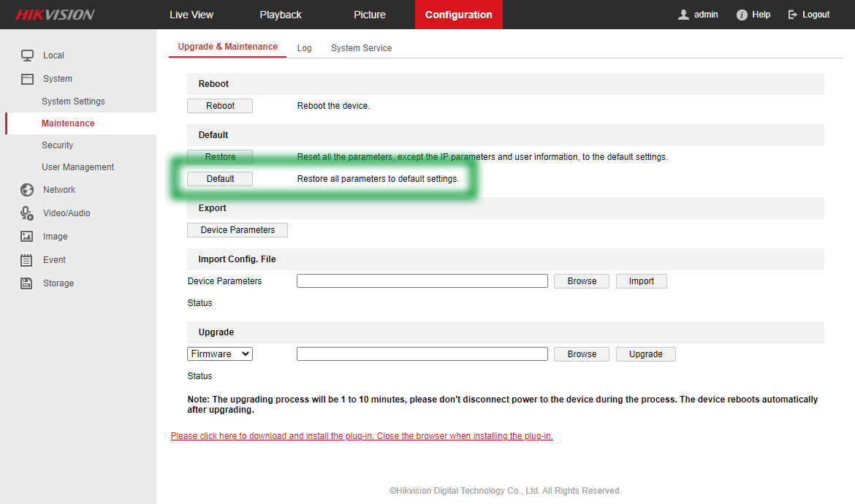Expand the Network sidebar section
Screen dimensions: 855x504
(59, 190)
